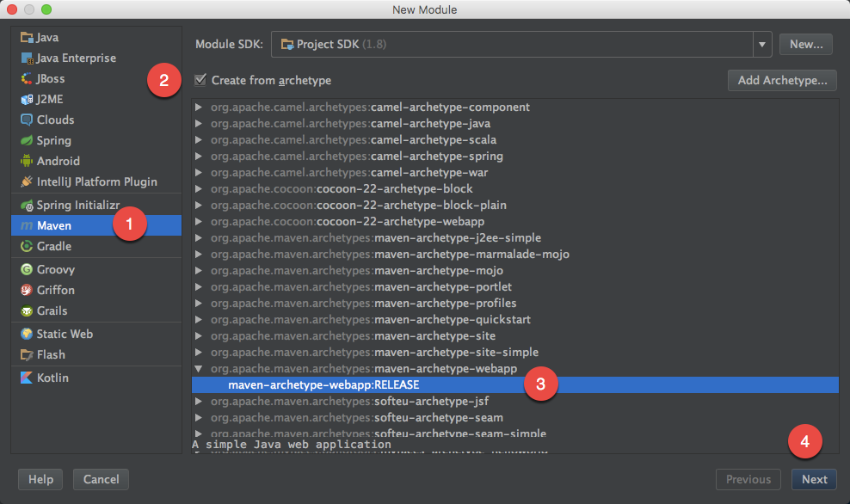Click the Java Enterprise icon
Viewport: 850px width, 504px height.
(x=27, y=58)
